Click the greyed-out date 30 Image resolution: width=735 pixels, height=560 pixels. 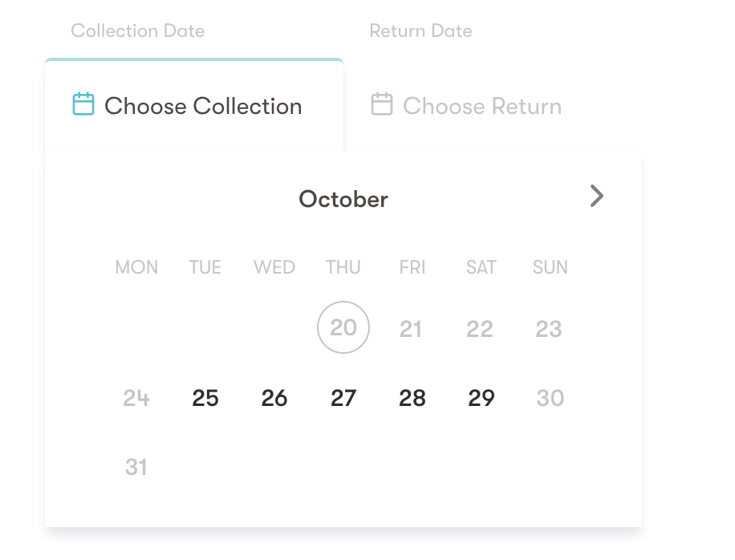[x=550, y=398]
